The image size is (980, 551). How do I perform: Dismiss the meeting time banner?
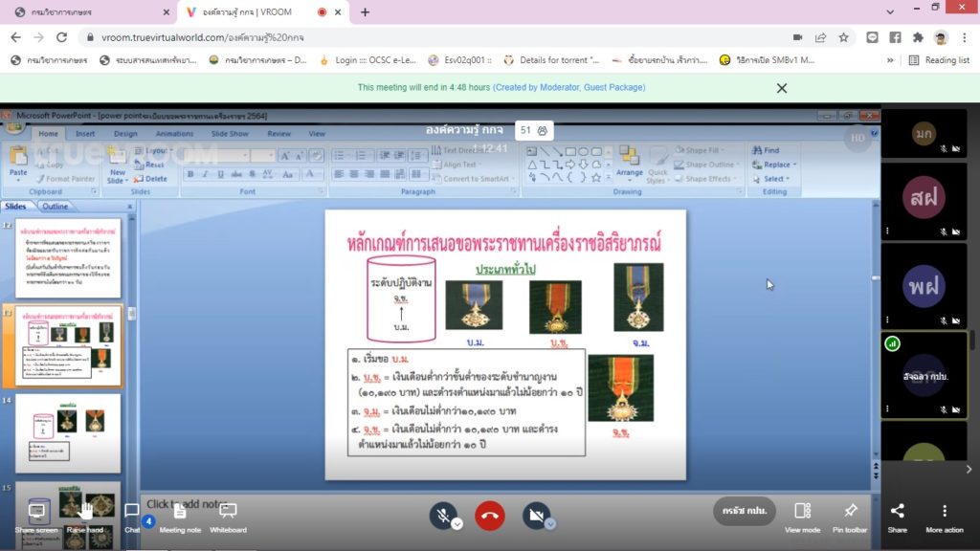782,88
